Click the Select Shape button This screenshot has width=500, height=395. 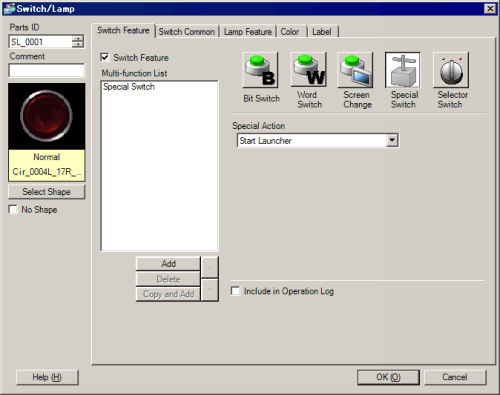coord(47,192)
